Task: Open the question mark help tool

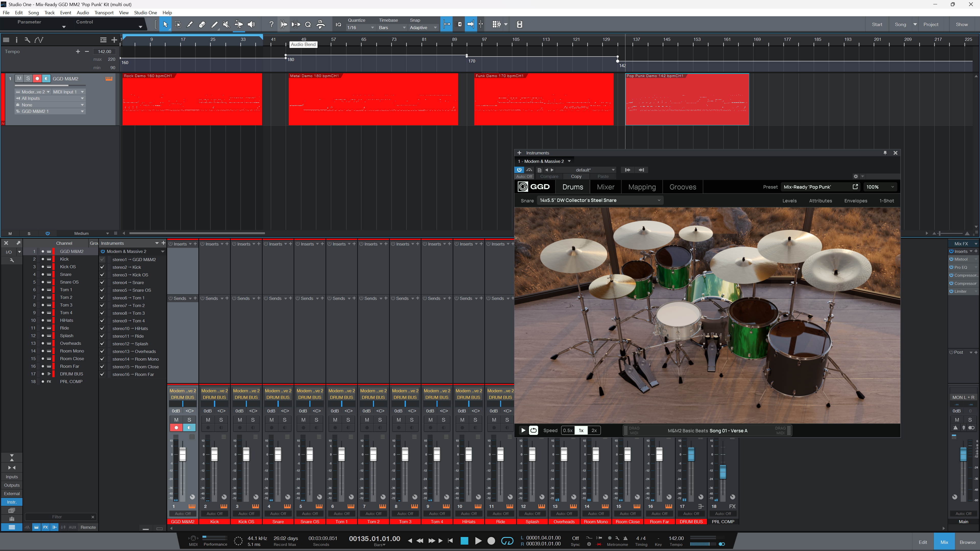Action: coord(271,24)
